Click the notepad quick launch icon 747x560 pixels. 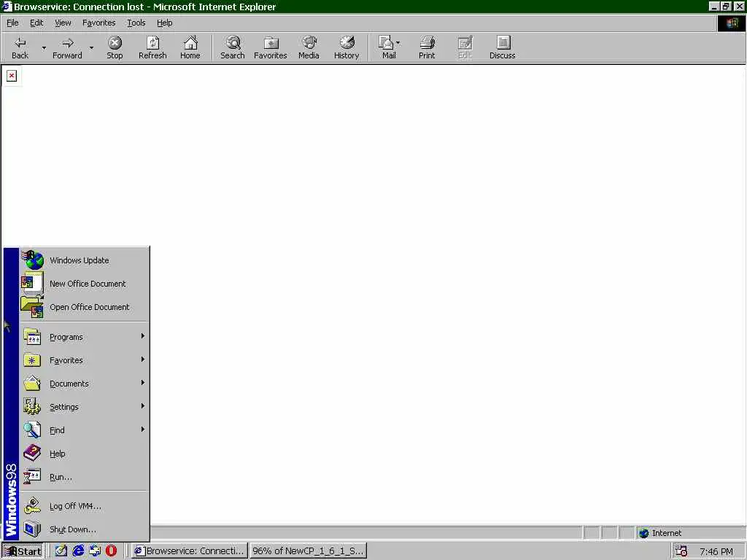click(x=61, y=551)
